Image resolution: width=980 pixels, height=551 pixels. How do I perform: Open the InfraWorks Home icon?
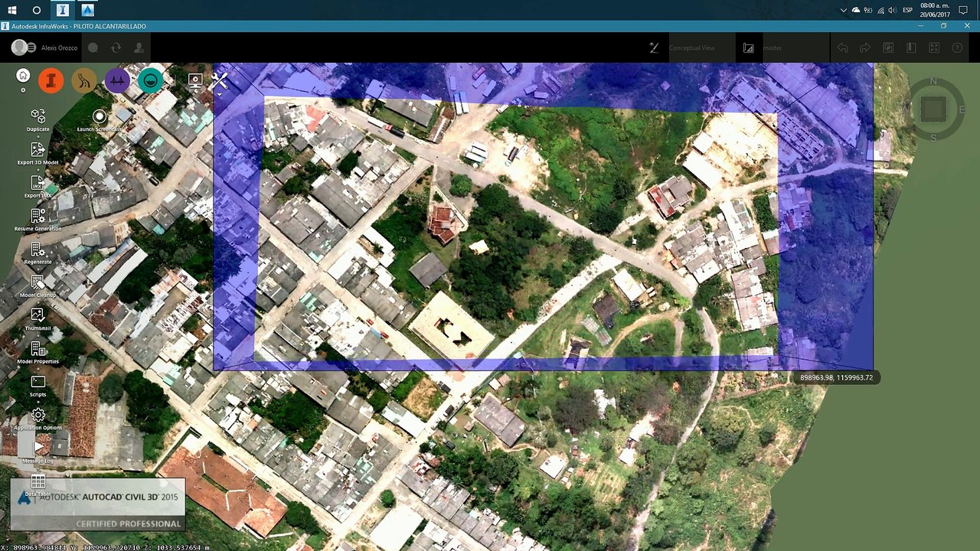coord(23,75)
